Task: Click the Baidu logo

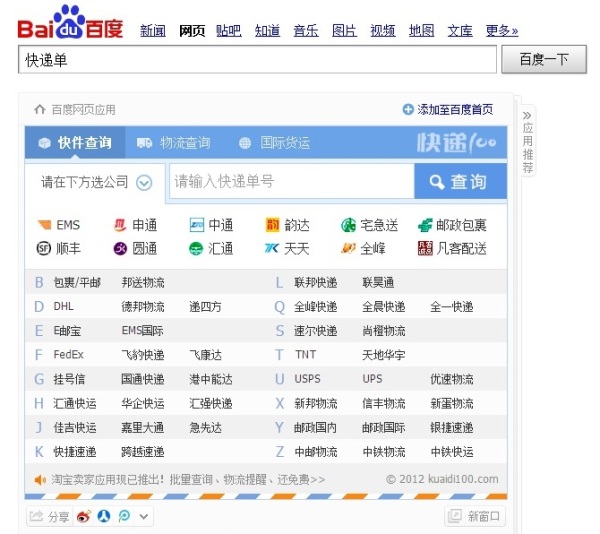Action: 70,23
